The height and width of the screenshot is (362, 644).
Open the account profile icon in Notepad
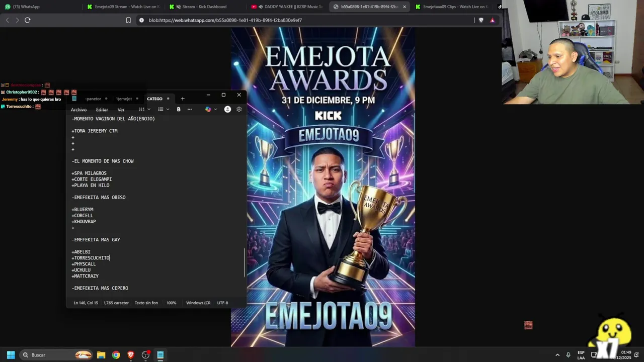(x=227, y=109)
